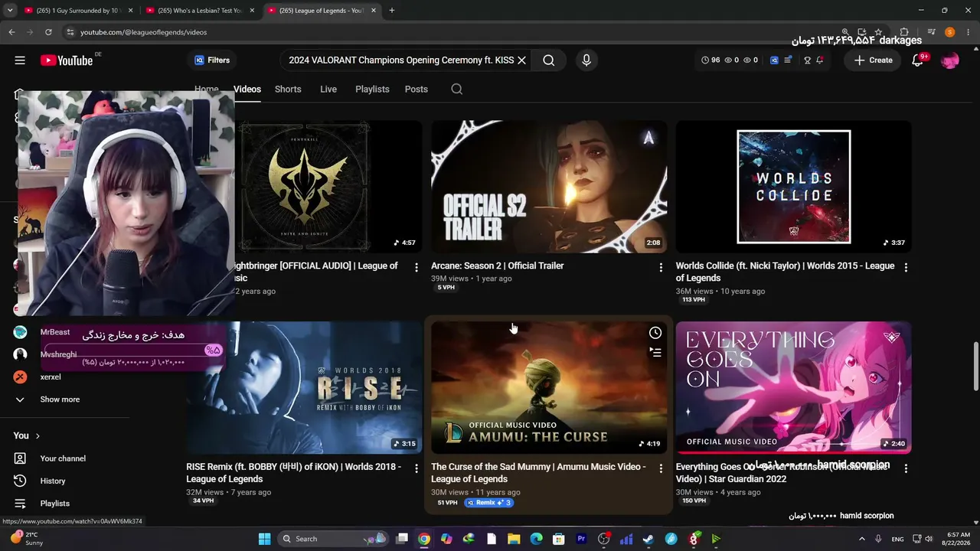Switch to the Shorts tab
The image size is (980, 551).
click(288, 90)
